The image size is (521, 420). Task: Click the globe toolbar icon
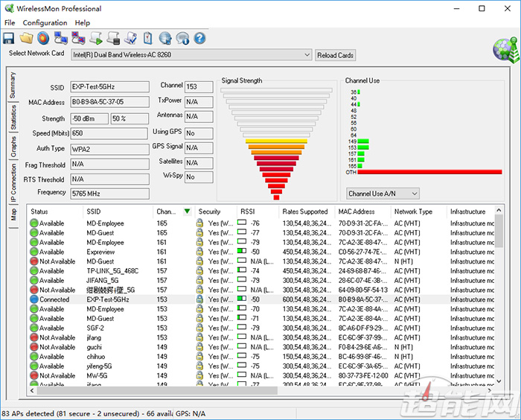point(164,38)
